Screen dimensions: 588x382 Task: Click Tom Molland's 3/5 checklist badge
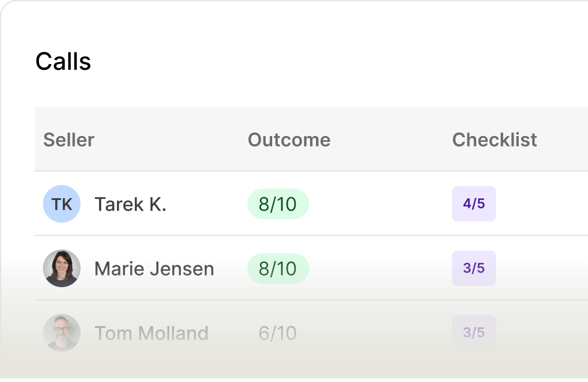pyautogui.click(x=473, y=333)
